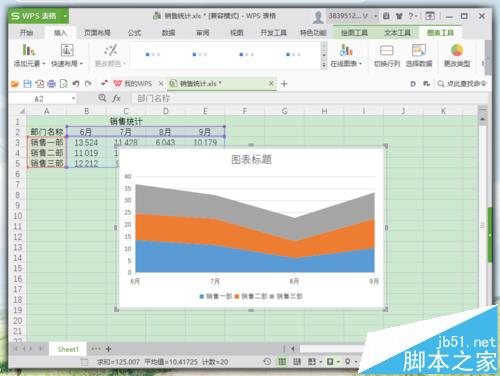The image size is (500, 376).
Task: Open a new document tab with plus
Action: (x=284, y=84)
